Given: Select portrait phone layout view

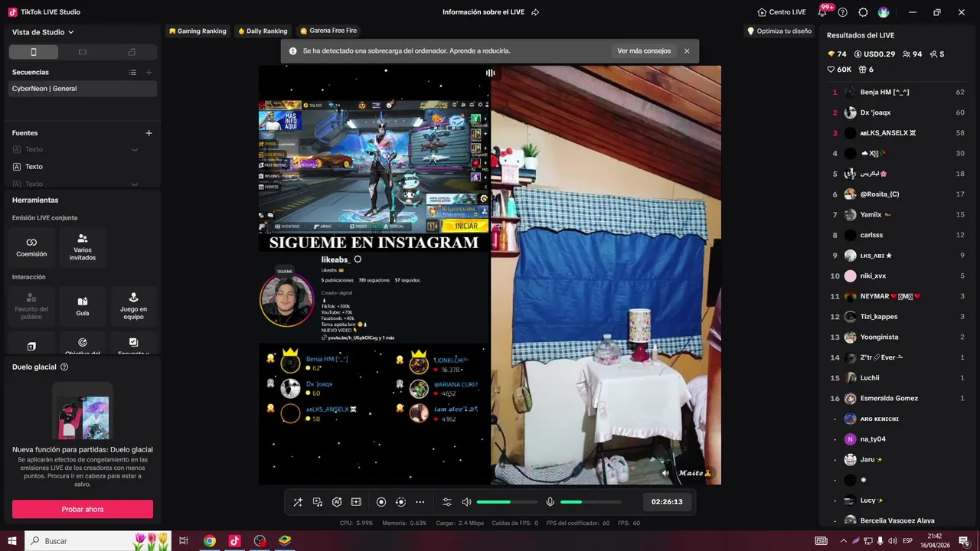Looking at the screenshot, I should pos(33,52).
